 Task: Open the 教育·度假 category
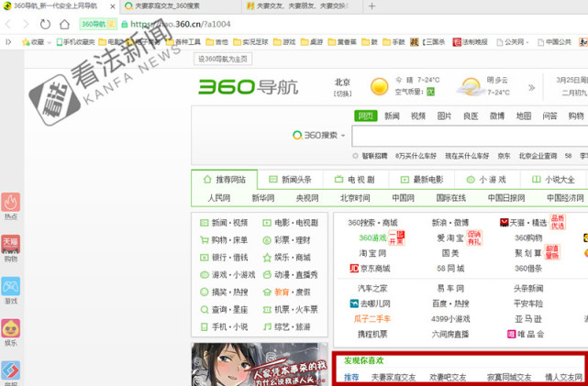coord(287,292)
